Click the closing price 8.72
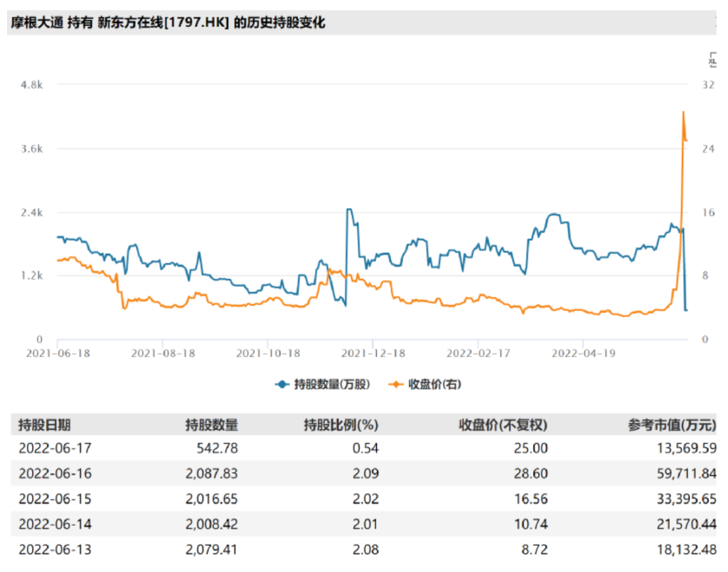 click(x=535, y=550)
